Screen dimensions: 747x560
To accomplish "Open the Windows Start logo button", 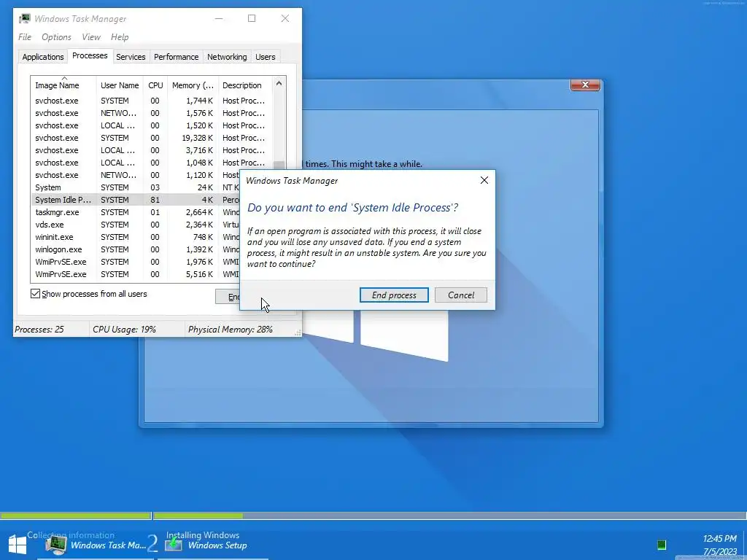I will (18, 544).
